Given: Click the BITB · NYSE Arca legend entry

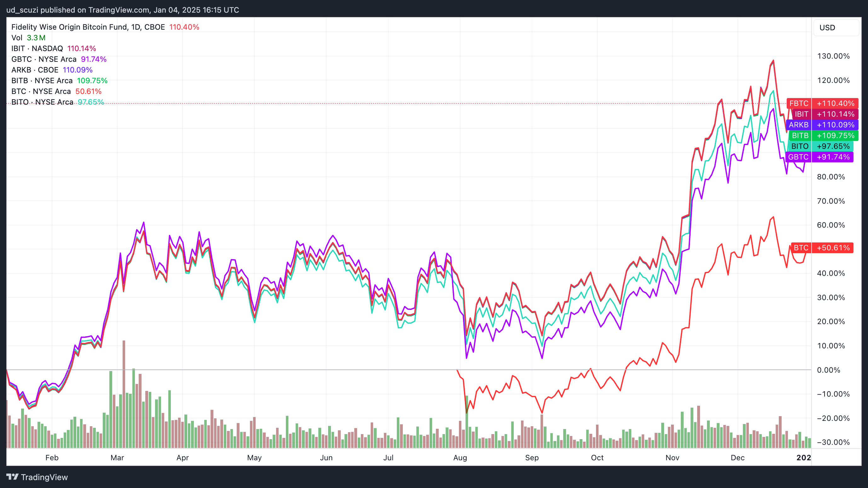Looking at the screenshot, I should click(42, 81).
